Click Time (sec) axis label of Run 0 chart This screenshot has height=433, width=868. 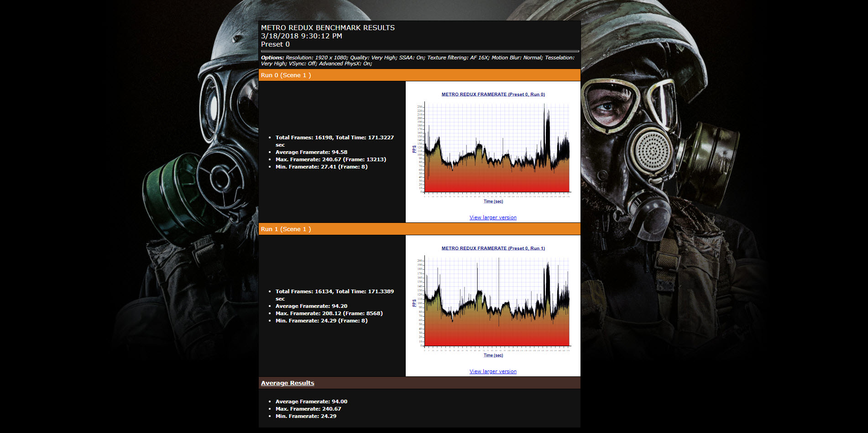point(493,201)
